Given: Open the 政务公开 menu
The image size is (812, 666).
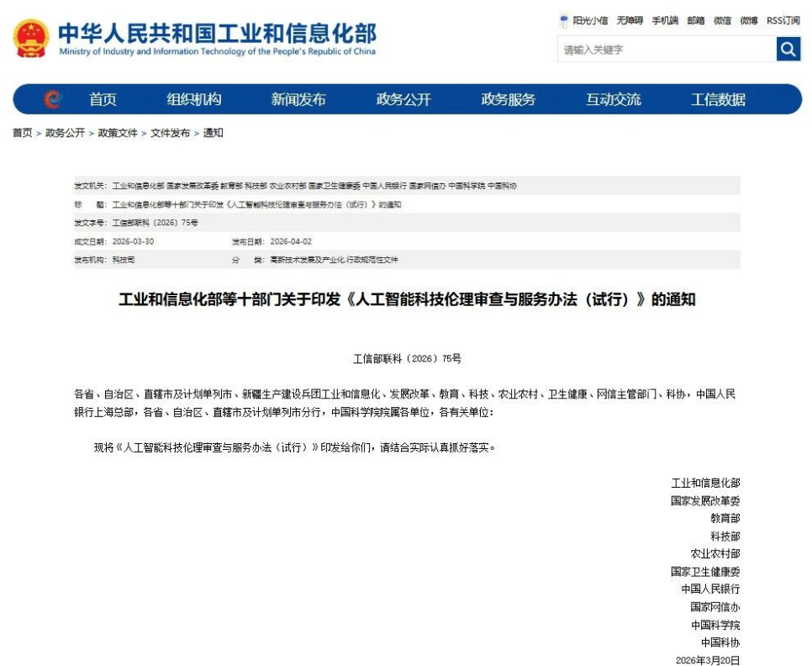Looking at the screenshot, I should coord(407,98).
